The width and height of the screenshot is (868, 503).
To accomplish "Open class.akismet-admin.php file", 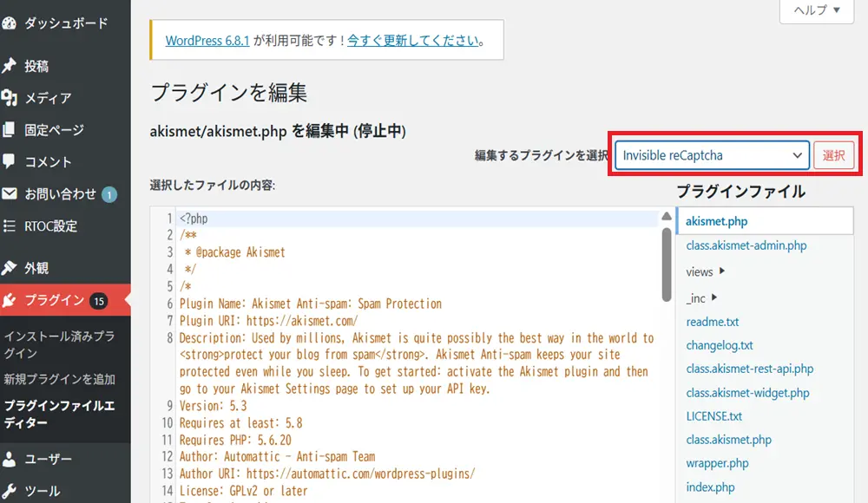I will (x=746, y=245).
